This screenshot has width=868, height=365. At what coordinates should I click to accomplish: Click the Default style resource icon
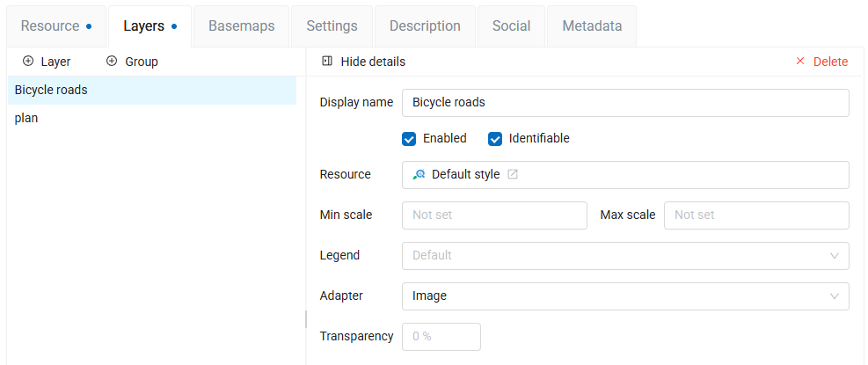click(419, 174)
